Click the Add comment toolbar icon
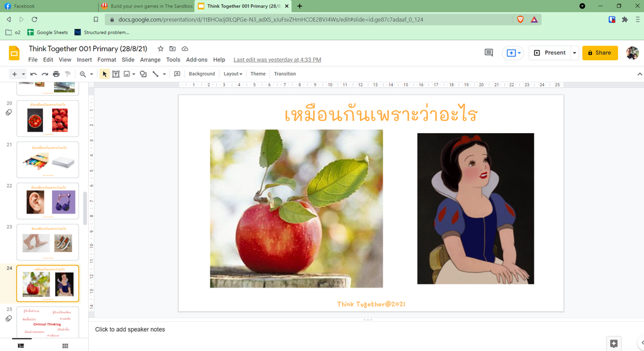The image size is (644, 351). coord(177,74)
